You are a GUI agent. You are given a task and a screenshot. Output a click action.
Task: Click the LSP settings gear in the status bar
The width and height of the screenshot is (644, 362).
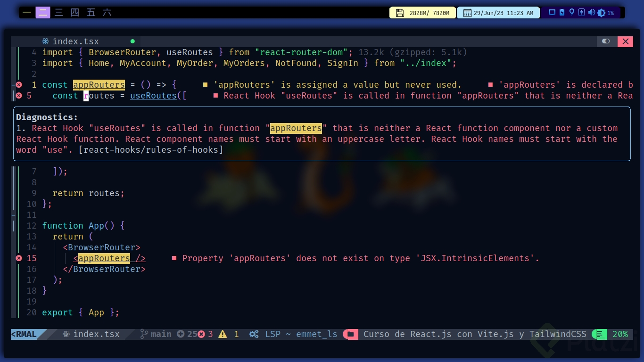click(254, 334)
